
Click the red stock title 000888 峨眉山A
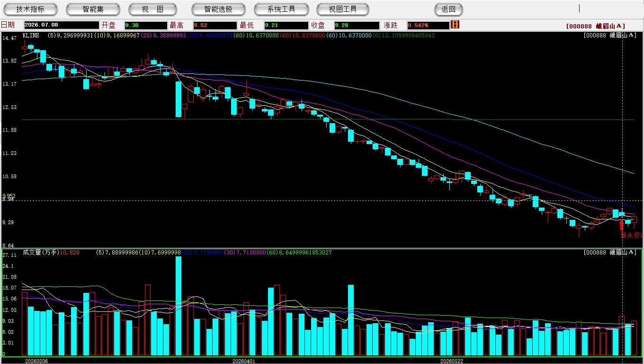coord(596,27)
